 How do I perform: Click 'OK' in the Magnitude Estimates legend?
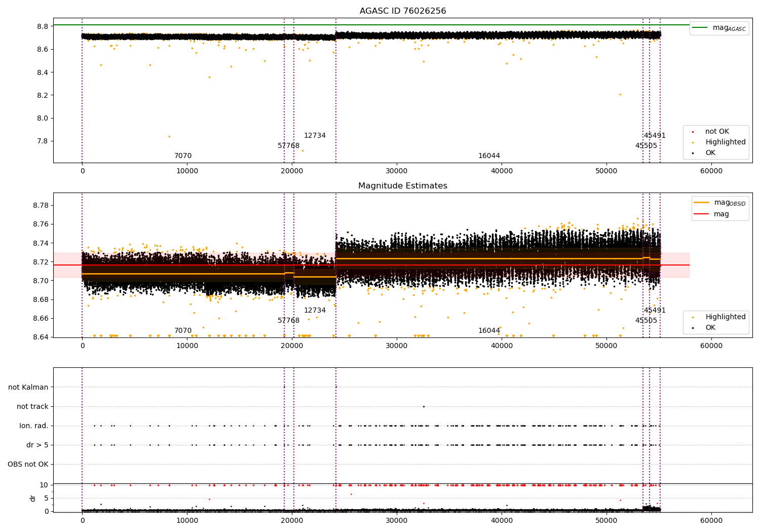[x=710, y=328]
